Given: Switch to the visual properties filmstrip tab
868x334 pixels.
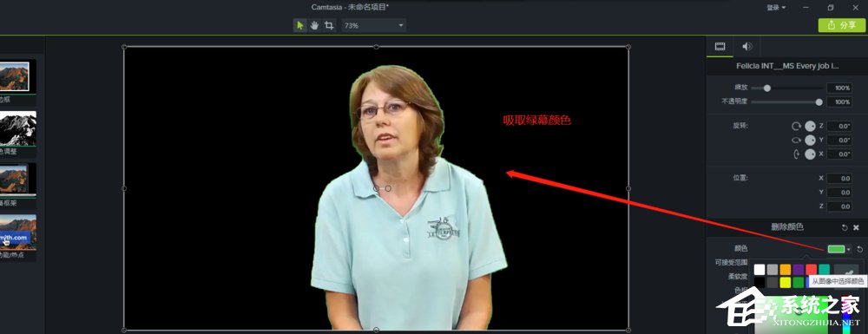Looking at the screenshot, I should click(720, 47).
